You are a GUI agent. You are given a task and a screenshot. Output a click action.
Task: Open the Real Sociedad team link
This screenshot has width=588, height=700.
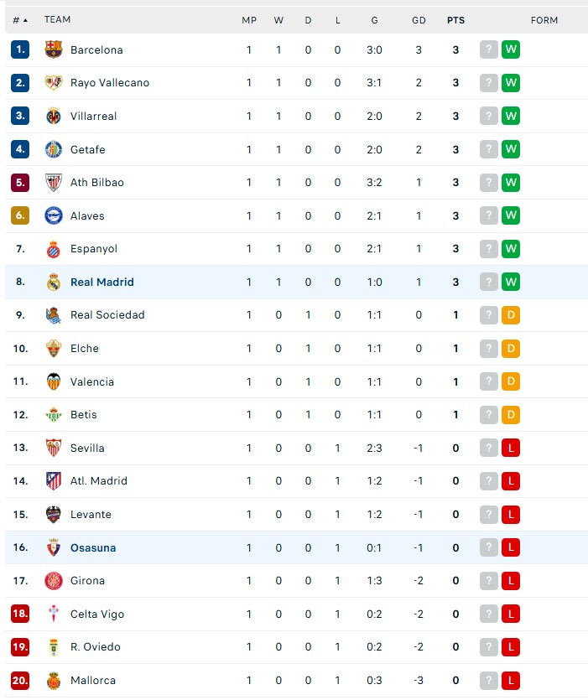point(107,315)
